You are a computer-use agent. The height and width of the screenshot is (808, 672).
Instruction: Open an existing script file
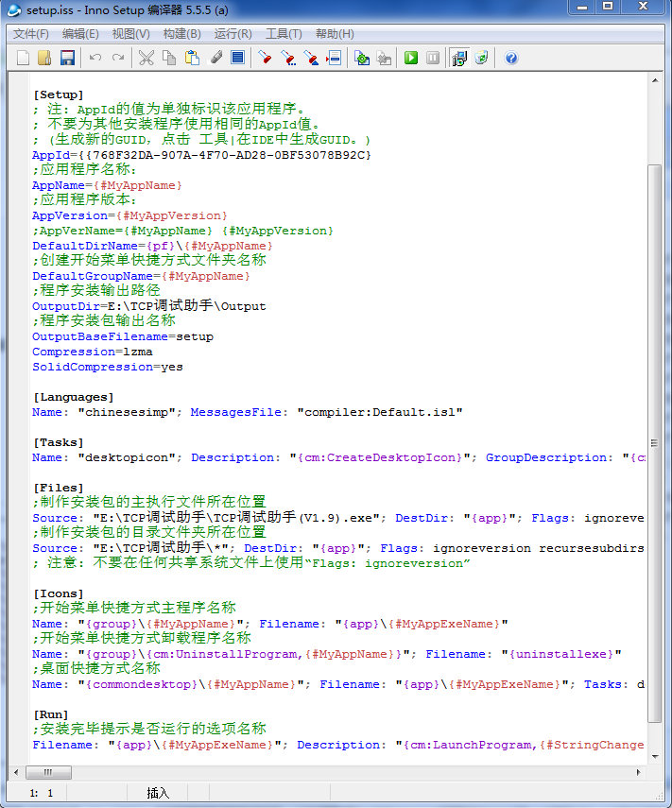[44, 58]
